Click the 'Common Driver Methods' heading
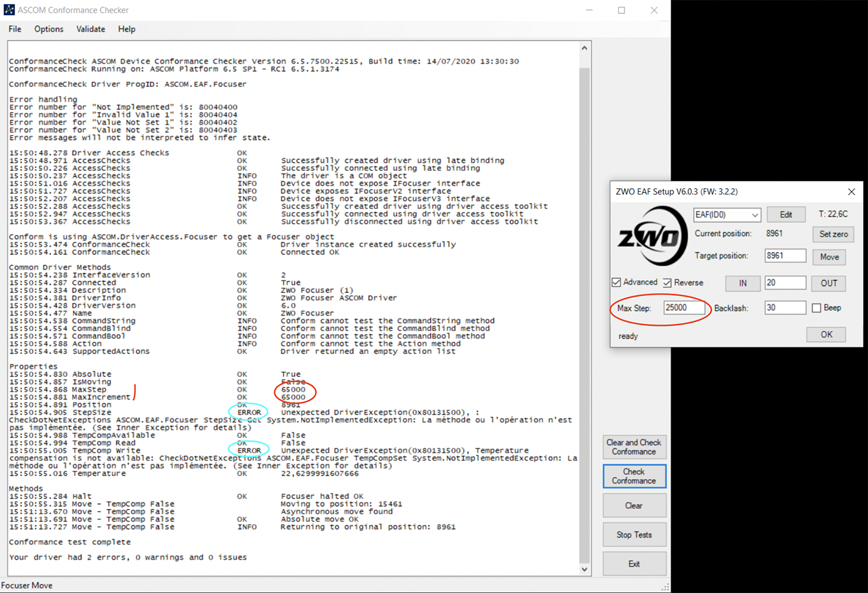This screenshot has width=868, height=593. 60,268
